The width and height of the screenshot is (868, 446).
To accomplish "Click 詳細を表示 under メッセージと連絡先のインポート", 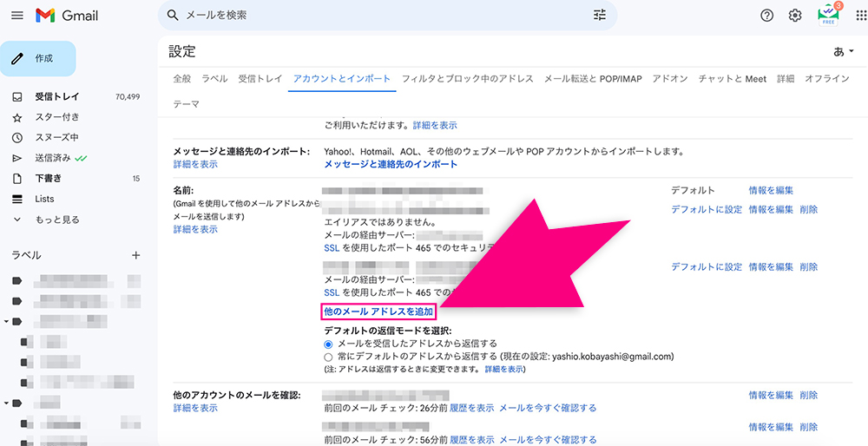I will 195,164.
